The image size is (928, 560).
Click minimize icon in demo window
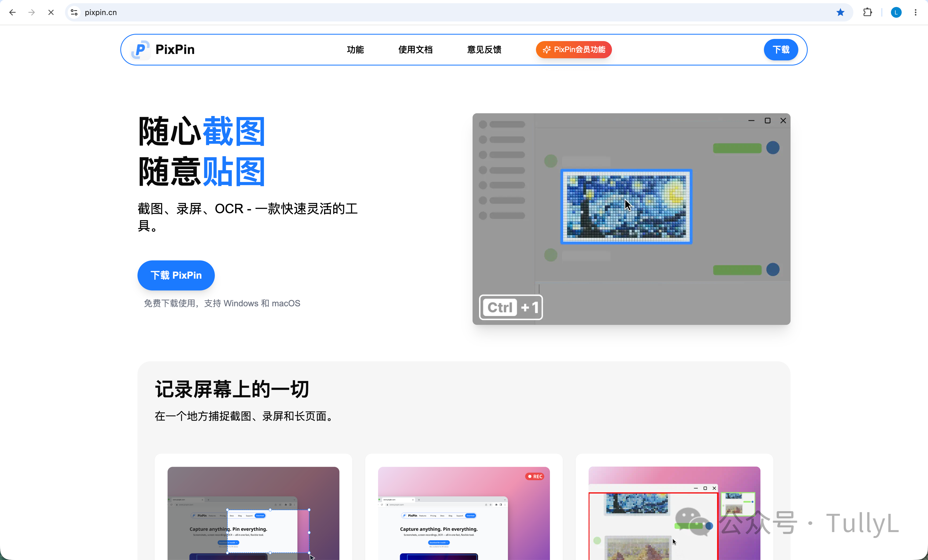[751, 121]
